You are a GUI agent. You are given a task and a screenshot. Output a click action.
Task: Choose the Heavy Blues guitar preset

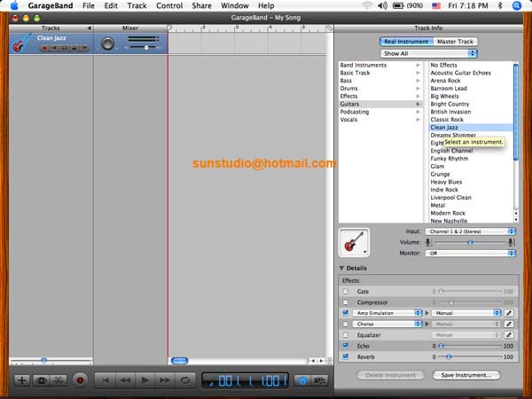pos(471,182)
